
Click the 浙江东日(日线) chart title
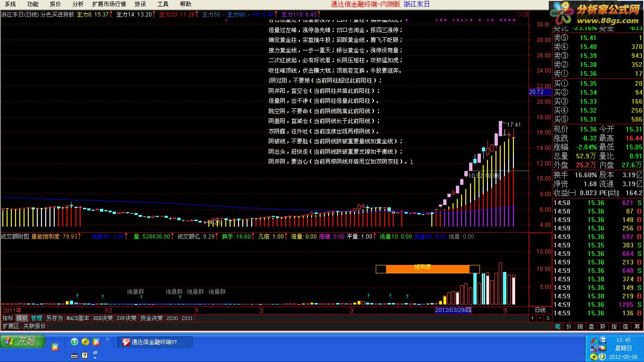point(20,14)
